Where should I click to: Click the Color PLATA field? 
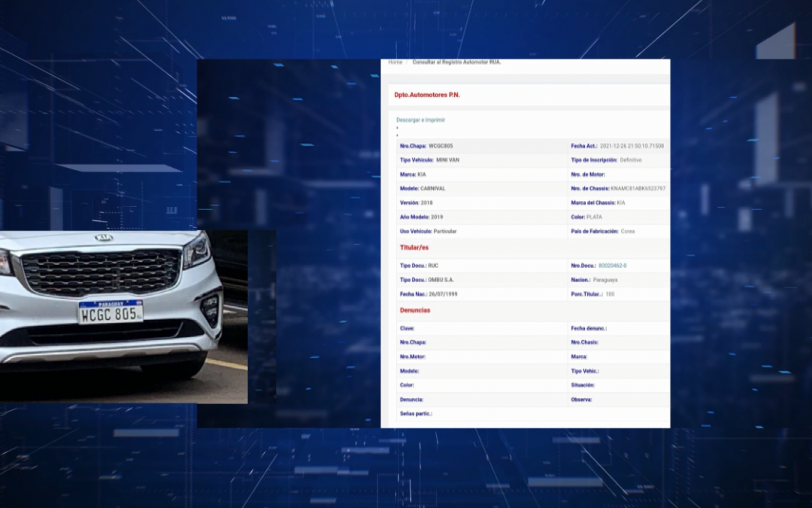pyautogui.click(x=594, y=217)
